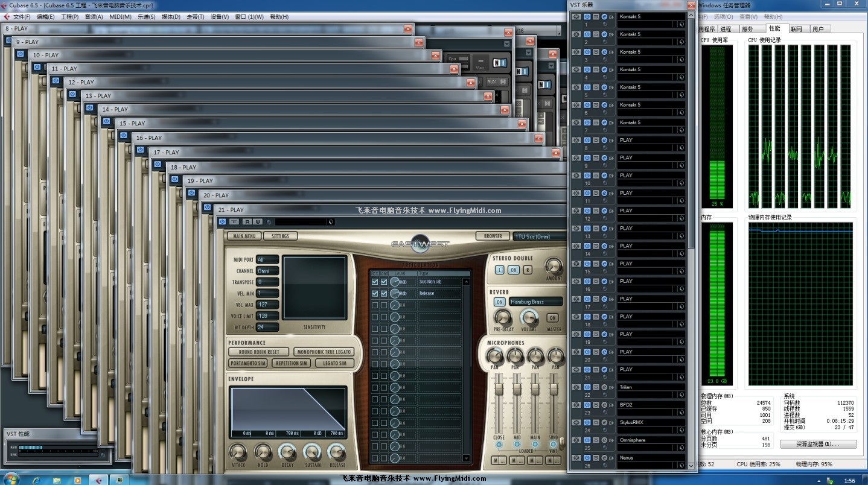The width and height of the screenshot is (868, 485).
Task: Click the Vel. Max field showing 127
Action: 267,305
